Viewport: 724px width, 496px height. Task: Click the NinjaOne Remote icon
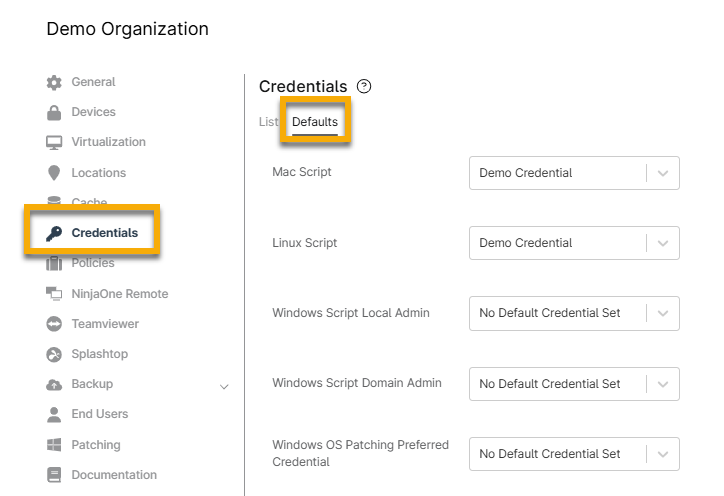pos(54,294)
